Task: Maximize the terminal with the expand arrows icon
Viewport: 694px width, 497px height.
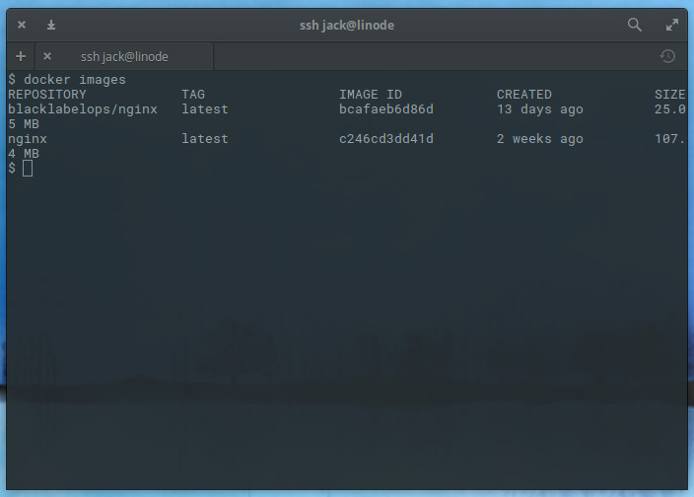Action: 672,25
